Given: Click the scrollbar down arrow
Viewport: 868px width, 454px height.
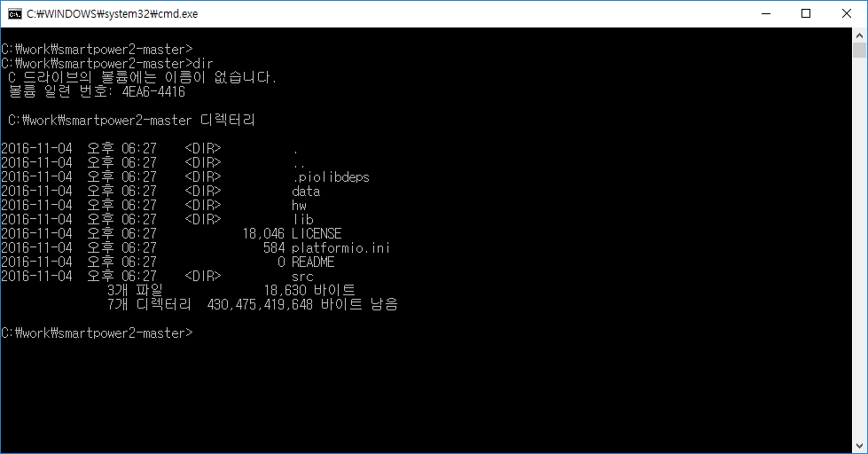Looking at the screenshot, I should [x=859, y=446].
